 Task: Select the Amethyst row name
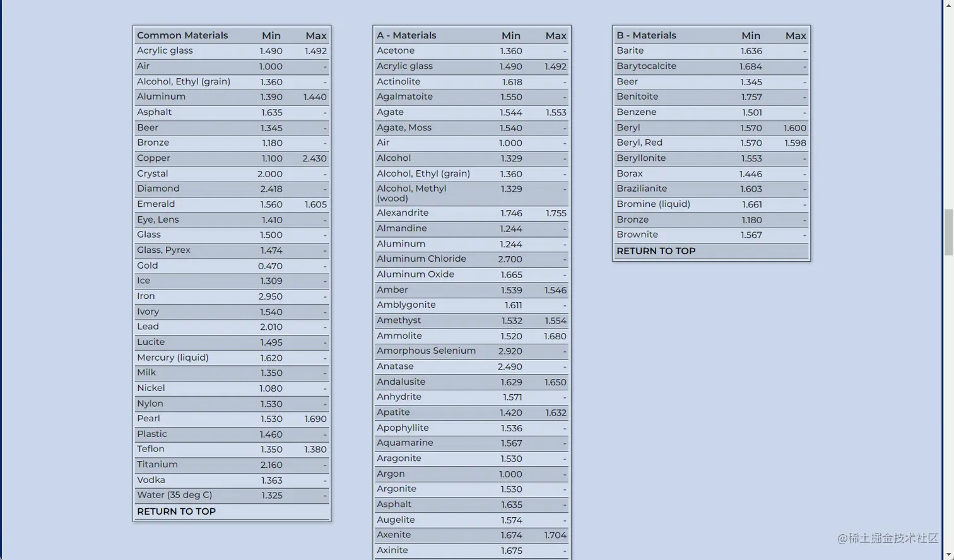click(399, 320)
